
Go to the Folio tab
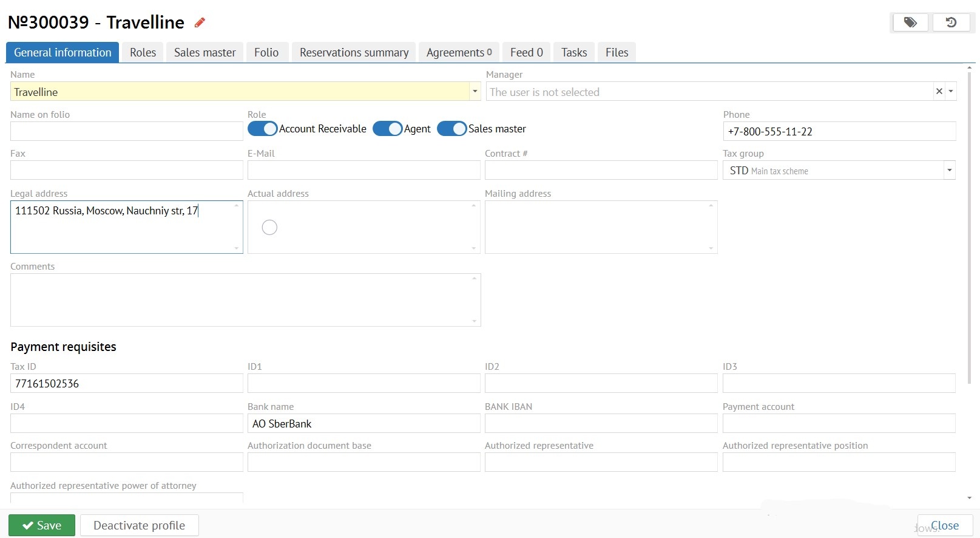pyautogui.click(x=266, y=52)
